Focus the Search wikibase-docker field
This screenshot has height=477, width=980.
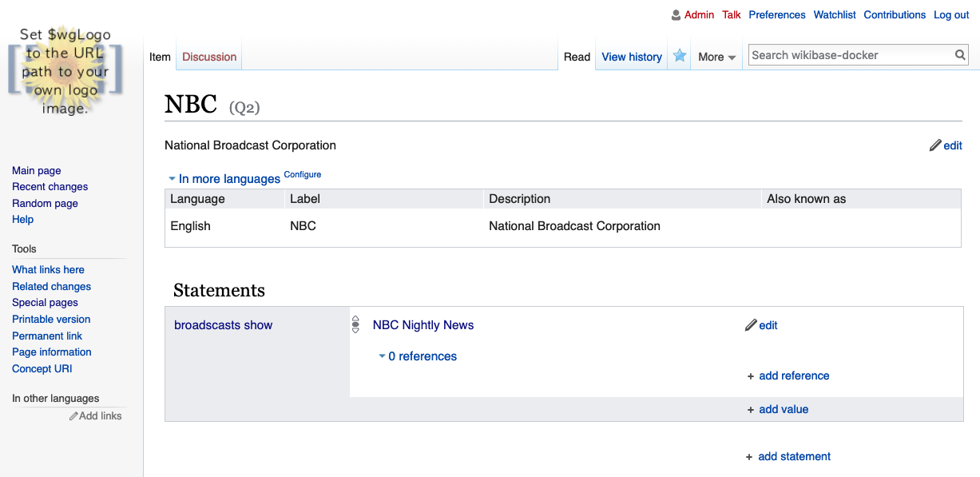pyautogui.click(x=851, y=55)
